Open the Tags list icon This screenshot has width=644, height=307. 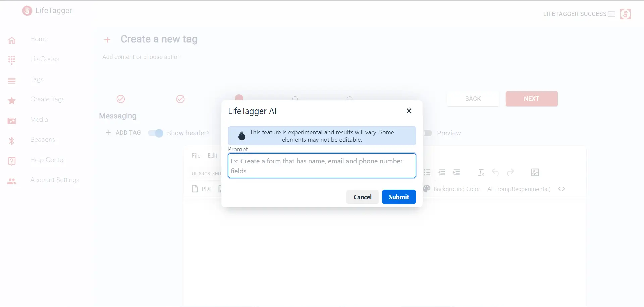pos(12,80)
